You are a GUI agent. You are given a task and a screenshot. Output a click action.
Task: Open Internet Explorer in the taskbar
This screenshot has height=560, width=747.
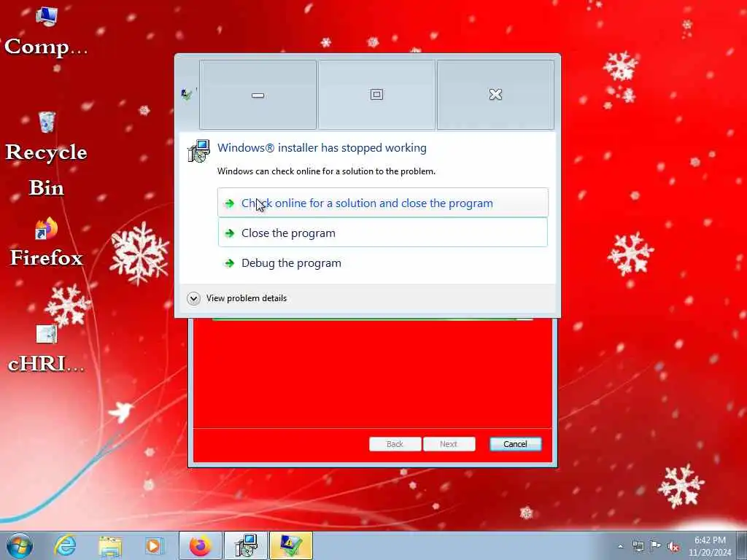[x=65, y=545]
